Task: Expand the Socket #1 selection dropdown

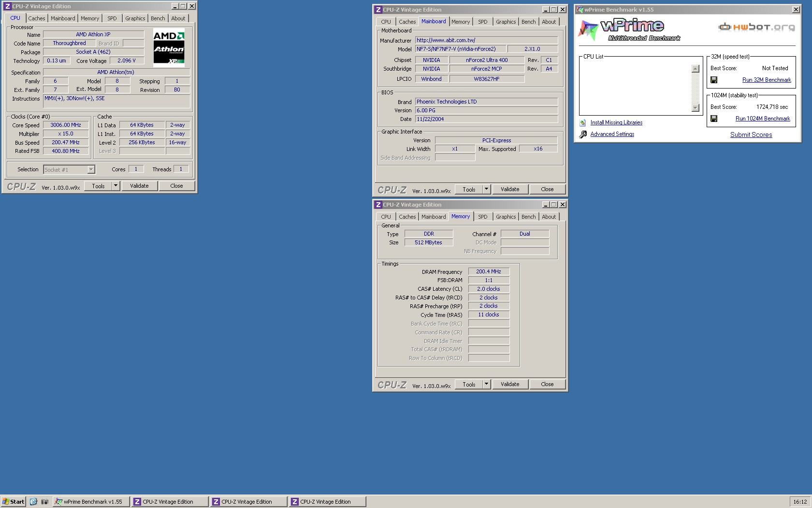Action: pos(91,169)
